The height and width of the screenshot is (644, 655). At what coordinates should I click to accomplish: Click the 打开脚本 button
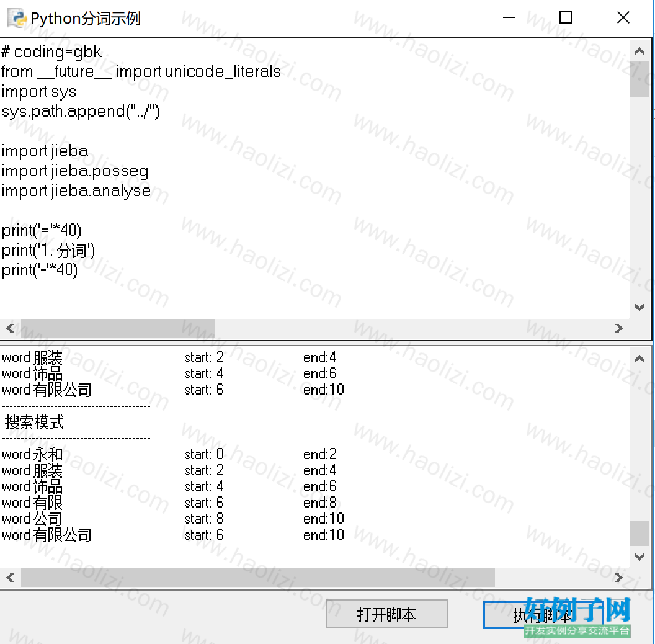point(386,614)
